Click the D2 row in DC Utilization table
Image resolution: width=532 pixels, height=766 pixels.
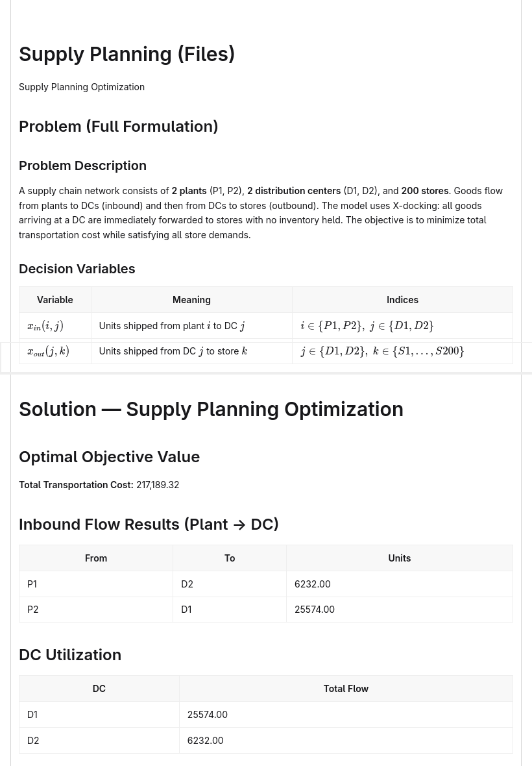266,741
